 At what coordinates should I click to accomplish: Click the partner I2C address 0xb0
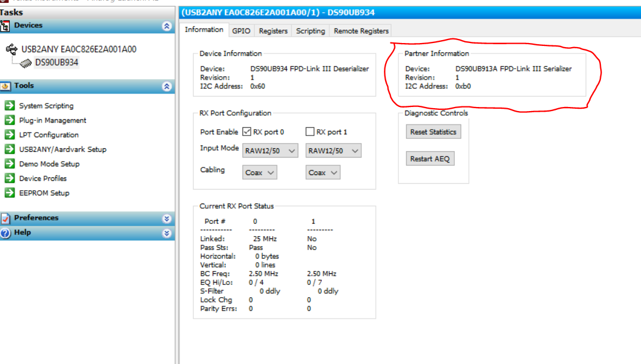(463, 86)
